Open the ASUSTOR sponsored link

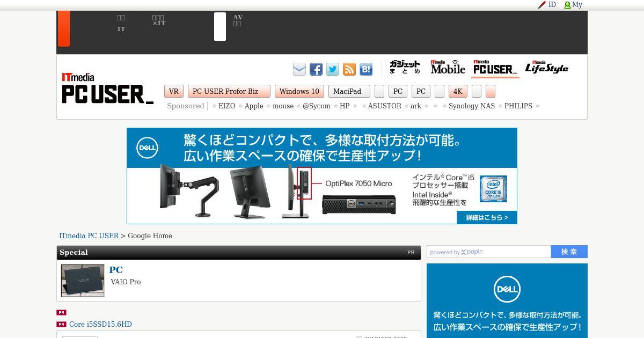click(x=385, y=106)
